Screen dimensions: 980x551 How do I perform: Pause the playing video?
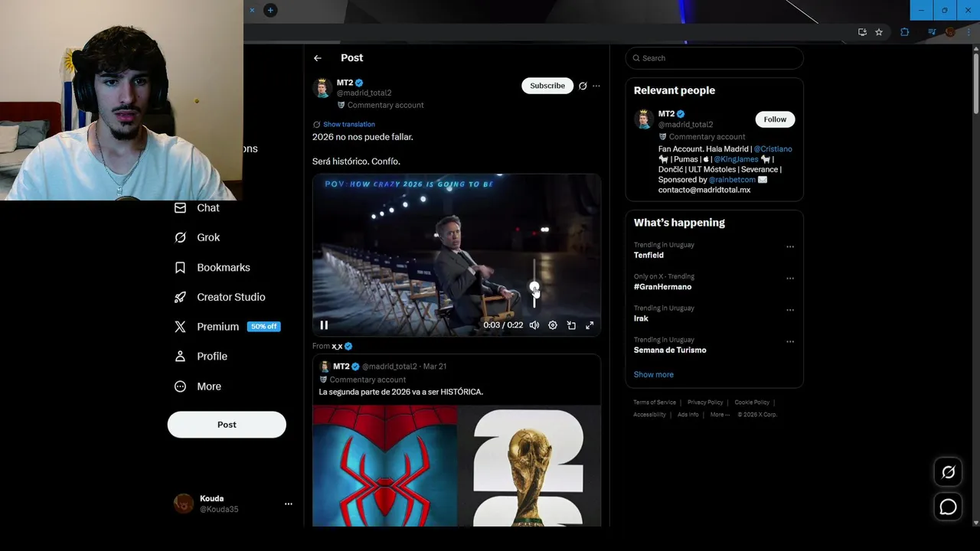click(324, 325)
